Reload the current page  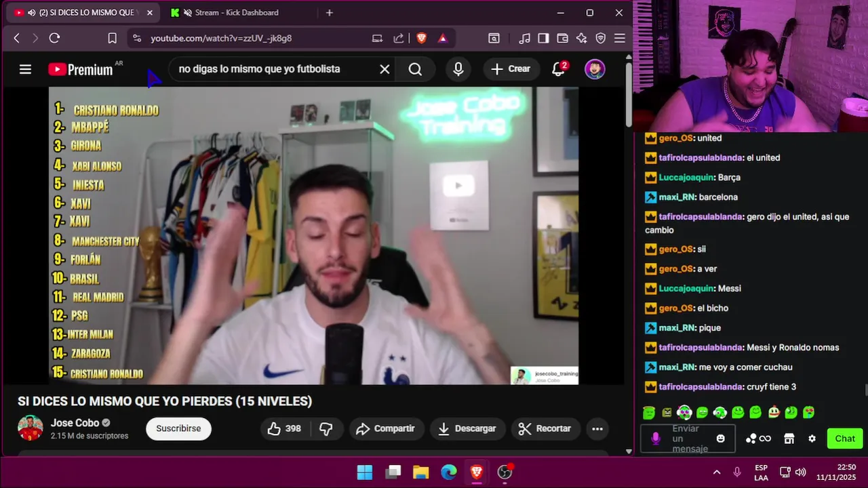click(x=55, y=39)
